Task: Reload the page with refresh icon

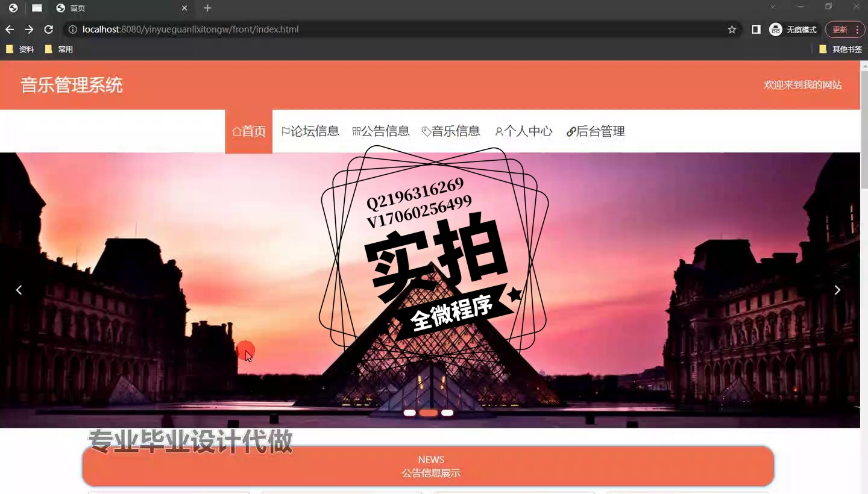Action: pos(49,30)
